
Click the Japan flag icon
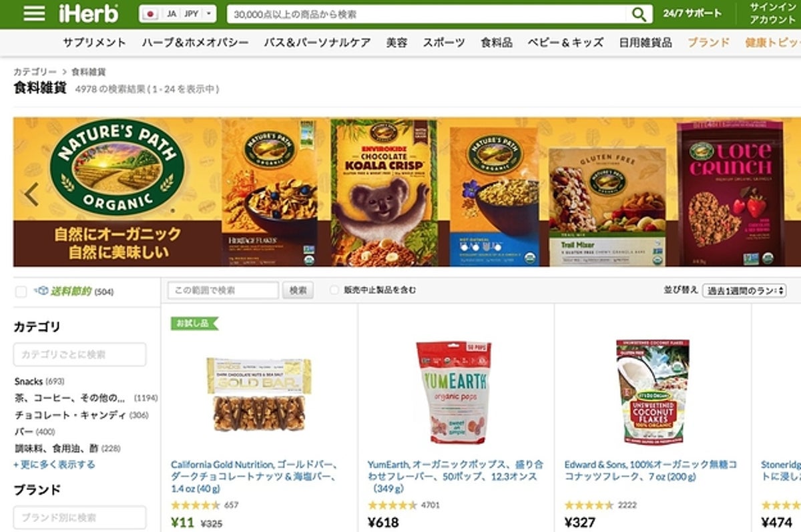tap(150, 13)
